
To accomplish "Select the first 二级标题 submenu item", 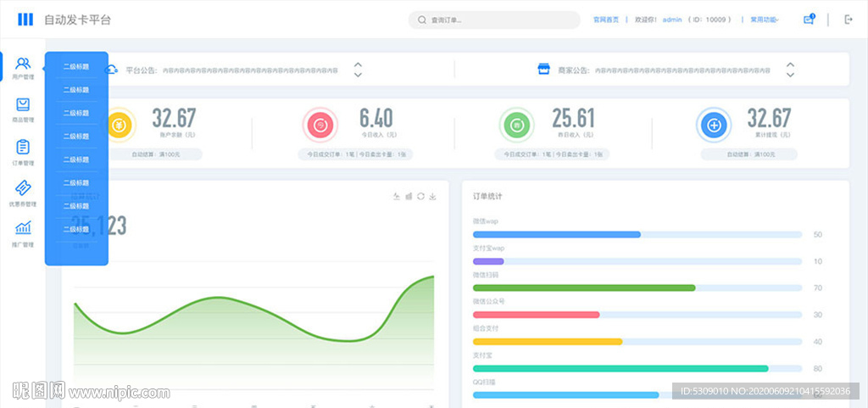I will tap(76, 66).
